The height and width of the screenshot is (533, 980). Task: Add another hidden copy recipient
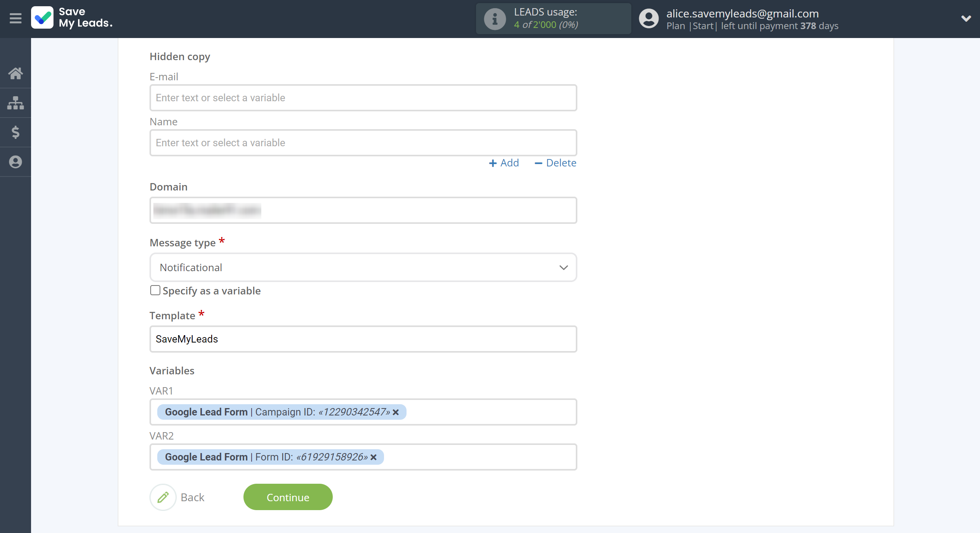click(504, 163)
